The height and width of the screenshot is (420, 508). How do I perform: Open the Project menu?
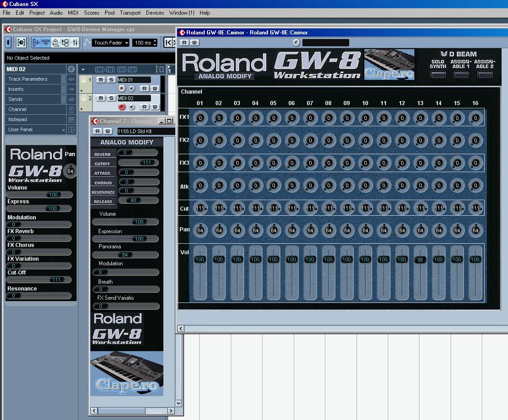37,13
